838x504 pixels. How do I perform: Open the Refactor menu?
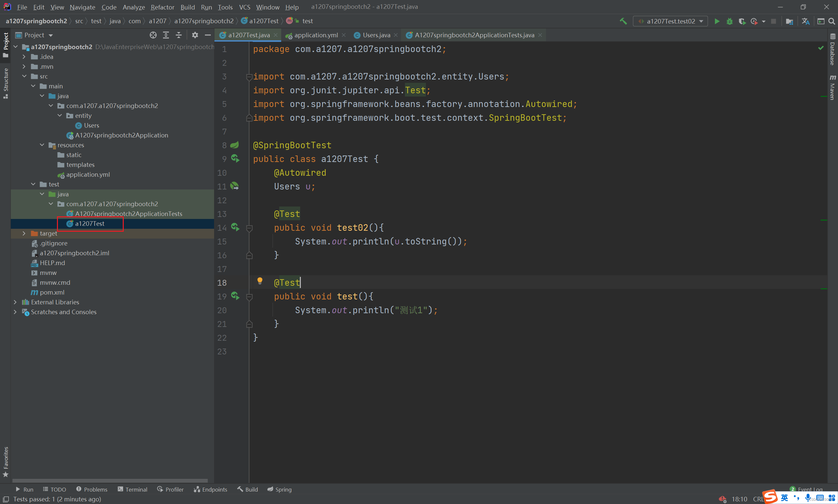coord(162,7)
